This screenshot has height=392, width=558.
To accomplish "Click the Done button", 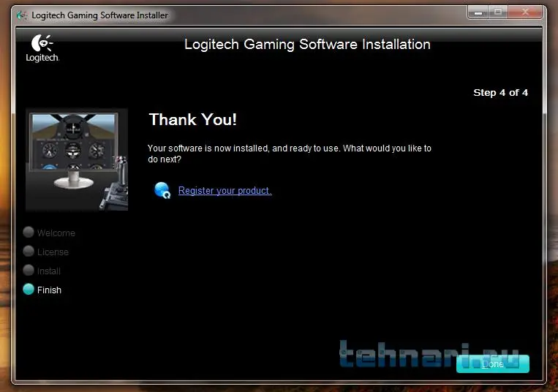I will click(492, 364).
